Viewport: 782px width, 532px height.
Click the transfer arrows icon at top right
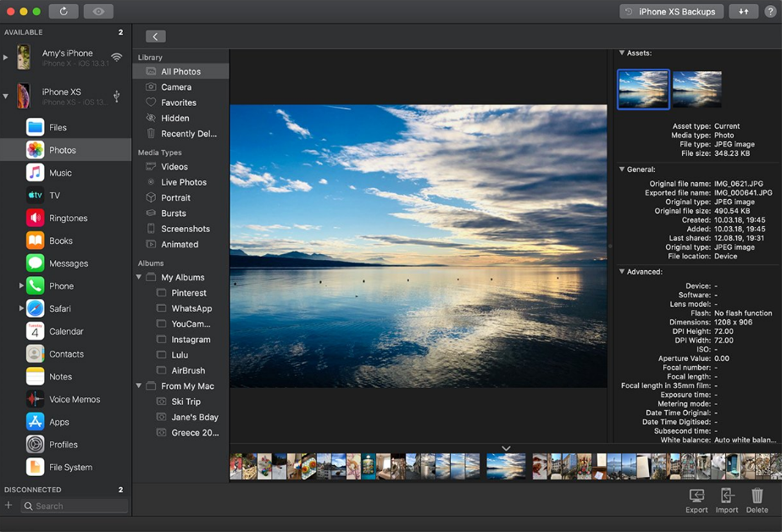point(743,12)
